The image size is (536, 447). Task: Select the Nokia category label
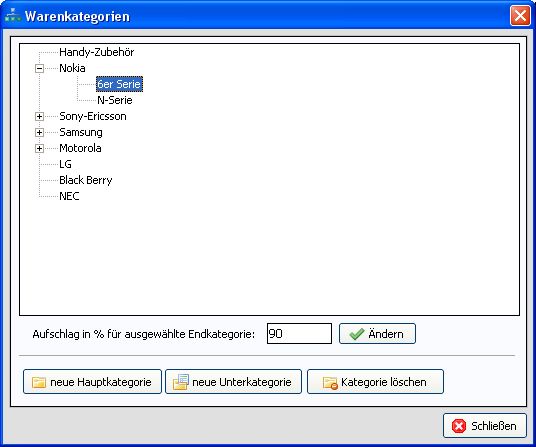tap(72, 68)
